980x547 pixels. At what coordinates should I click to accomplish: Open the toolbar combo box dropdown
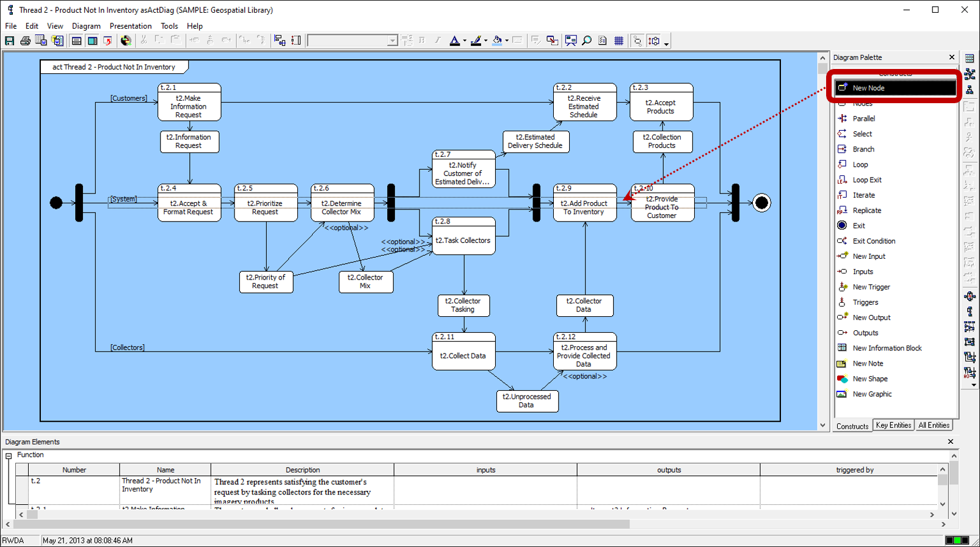[x=393, y=41]
